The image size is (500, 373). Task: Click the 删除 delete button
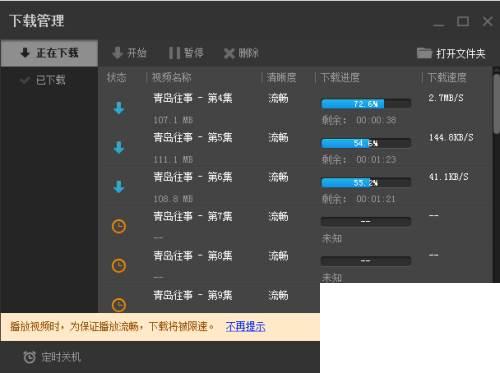tap(242, 53)
